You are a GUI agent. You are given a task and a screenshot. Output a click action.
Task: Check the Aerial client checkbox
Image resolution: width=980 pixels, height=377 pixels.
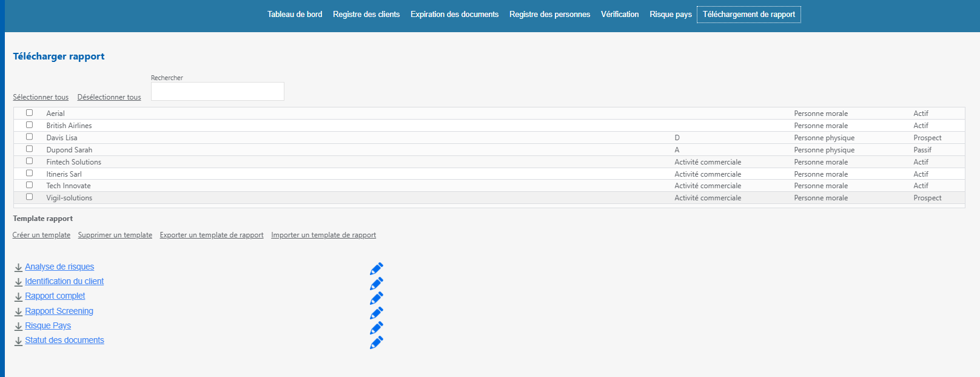pyautogui.click(x=29, y=113)
